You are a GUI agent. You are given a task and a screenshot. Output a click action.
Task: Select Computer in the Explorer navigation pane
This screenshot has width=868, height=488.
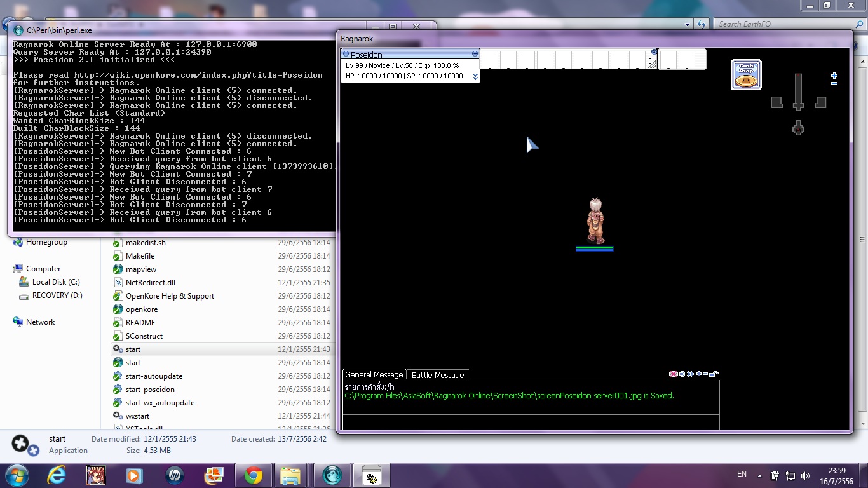43,269
